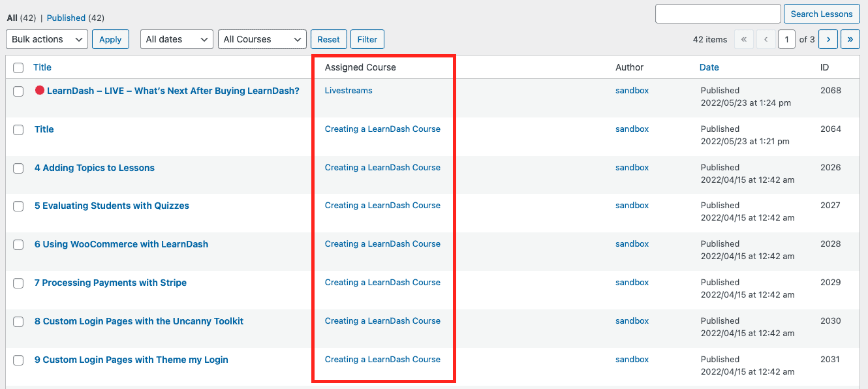The image size is (868, 389).
Task: Click the ID column header
Action: click(825, 67)
